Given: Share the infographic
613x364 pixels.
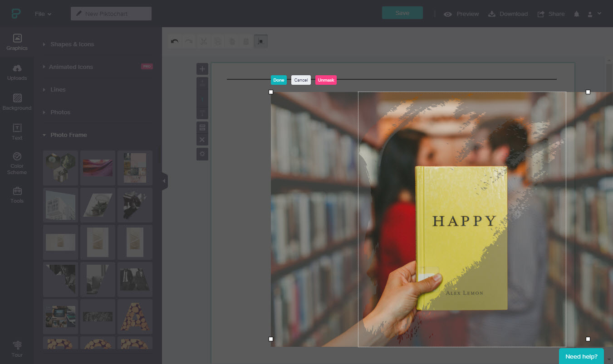Looking at the screenshot, I should (x=551, y=14).
